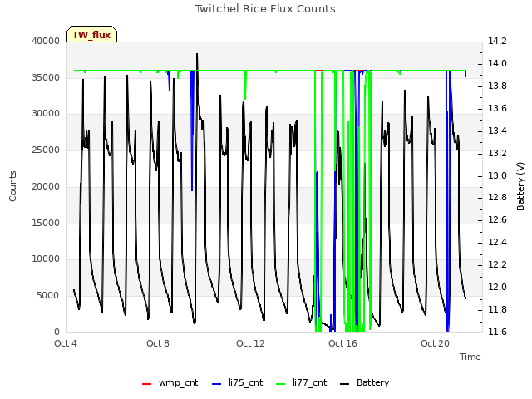Click the 30000 counts tick label
This screenshot has height=399, width=532.
point(46,114)
